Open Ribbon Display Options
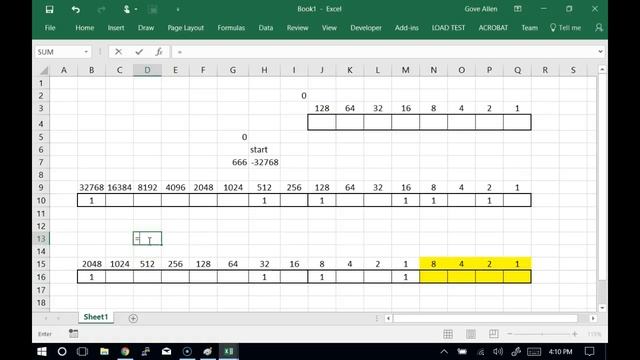Viewport: 640px width, 360px height. 518,9
